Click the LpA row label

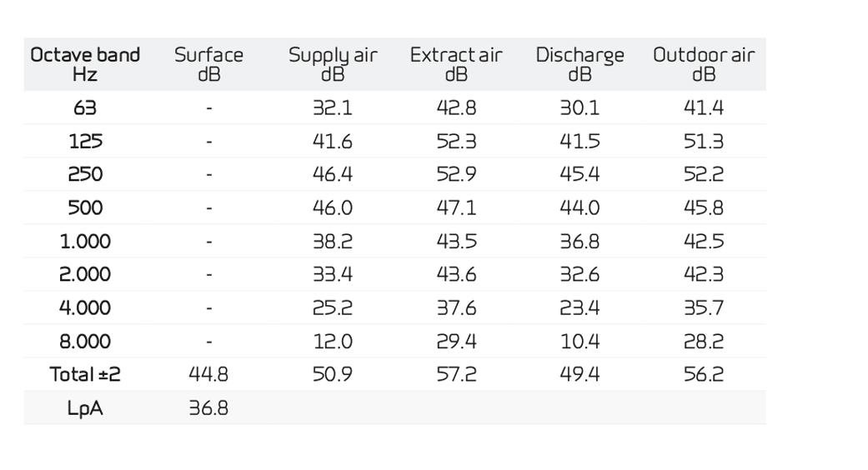point(85,407)
